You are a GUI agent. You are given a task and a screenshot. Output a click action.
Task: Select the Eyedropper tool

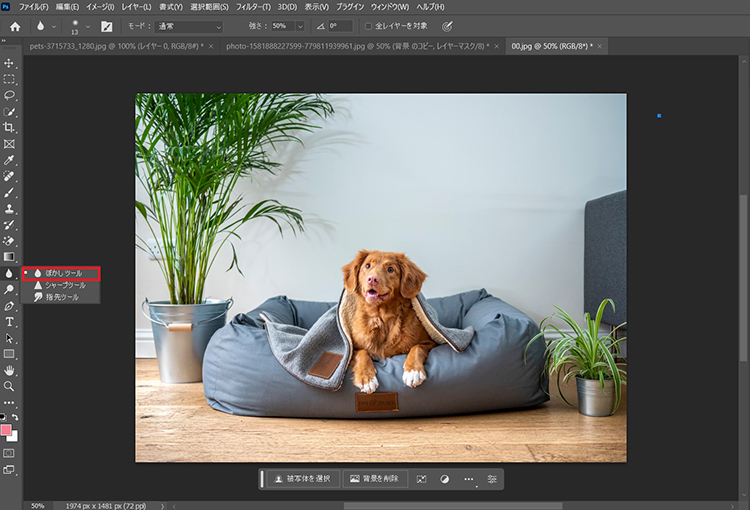coord(9,160)
